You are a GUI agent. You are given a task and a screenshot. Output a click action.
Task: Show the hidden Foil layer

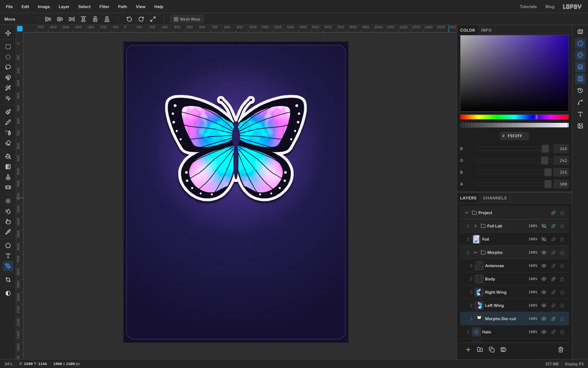[544, 239]
